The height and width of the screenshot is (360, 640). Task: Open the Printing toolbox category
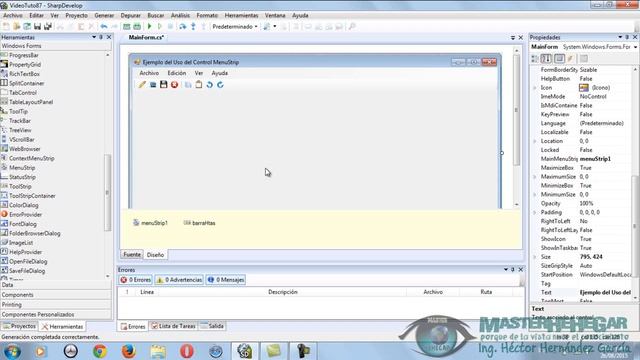pos(56,304)
